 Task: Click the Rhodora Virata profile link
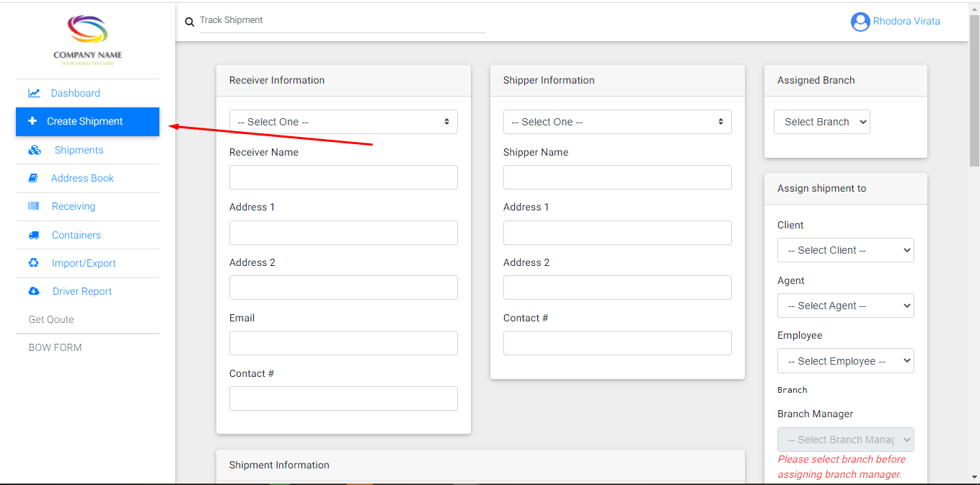point(906,22)
